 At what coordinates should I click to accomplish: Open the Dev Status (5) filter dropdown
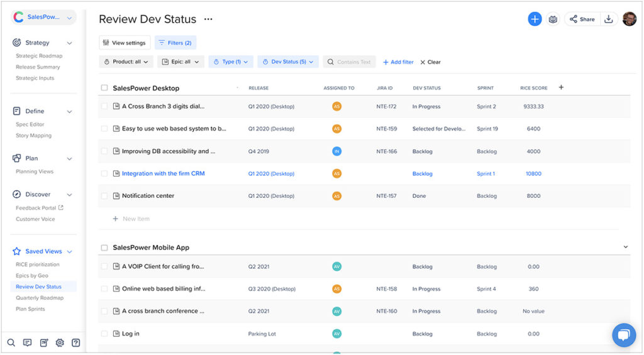[x=287, y=62]
